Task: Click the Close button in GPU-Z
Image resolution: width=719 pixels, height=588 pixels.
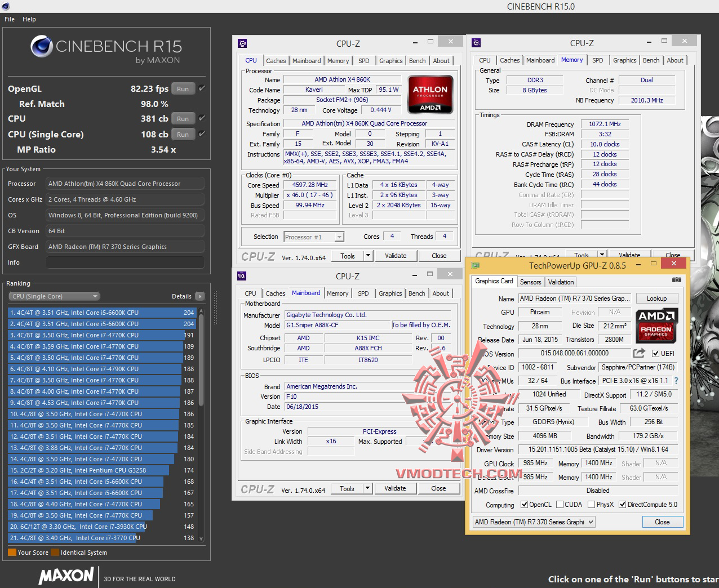Action: pos(662,522)
